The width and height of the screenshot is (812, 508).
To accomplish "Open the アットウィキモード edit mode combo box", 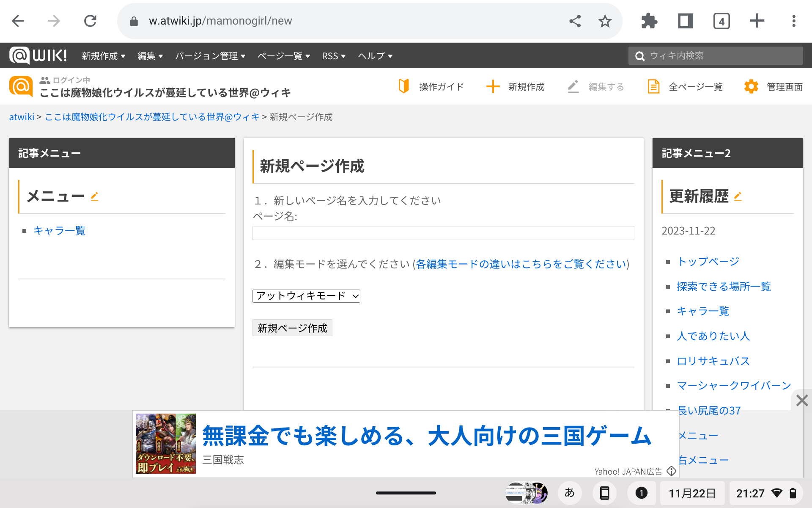I will click(306, 296).
